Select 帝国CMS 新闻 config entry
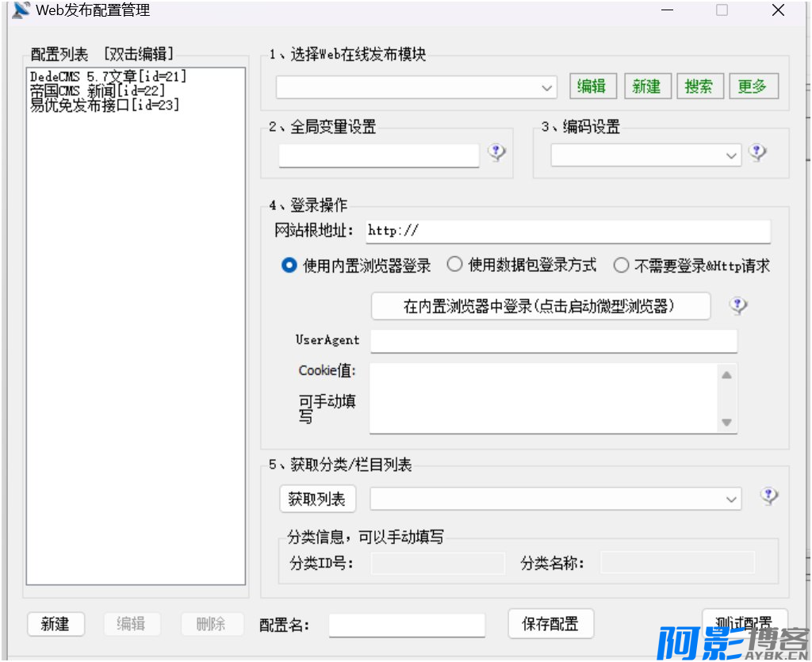This screenshot has width=812, height=662. 97,91
